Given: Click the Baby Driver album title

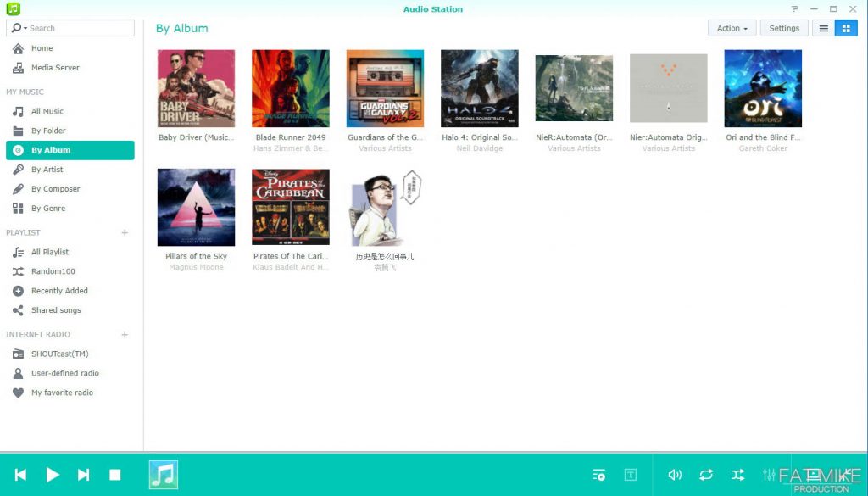Looking at the screenshot, I should point(196,137).
